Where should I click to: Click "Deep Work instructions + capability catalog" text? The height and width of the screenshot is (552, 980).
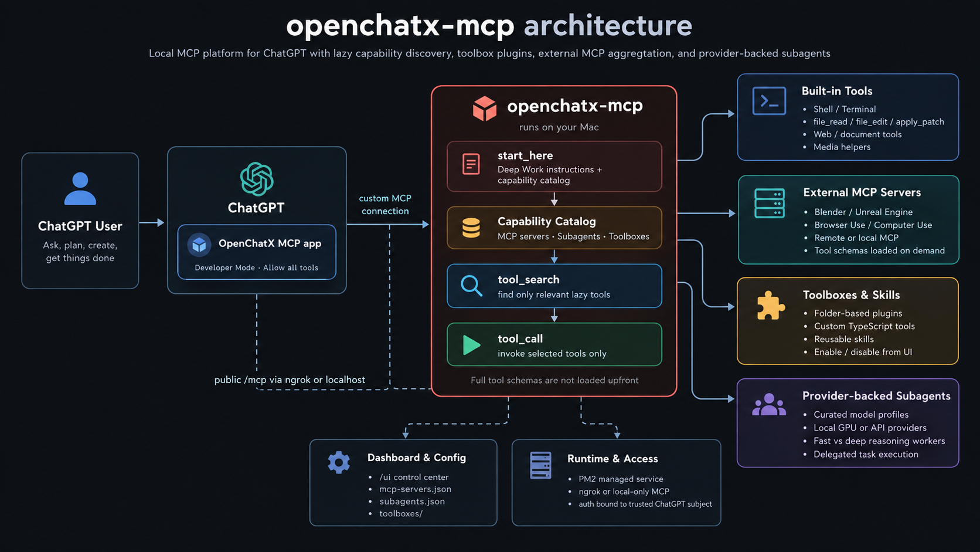click(550, 175)
